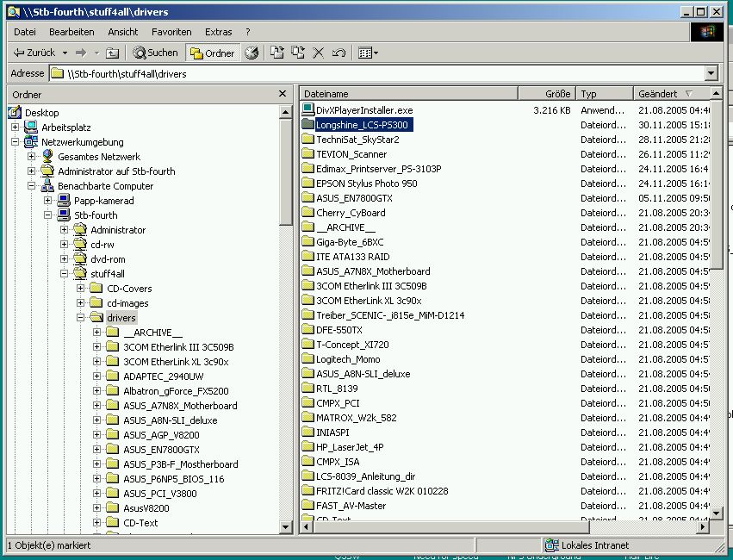The height and width of the screenshot is (560, 733).
Task: Open the History (Verlauf) toolbar icon
Action: pyautogui.click(x=252, y=53)
